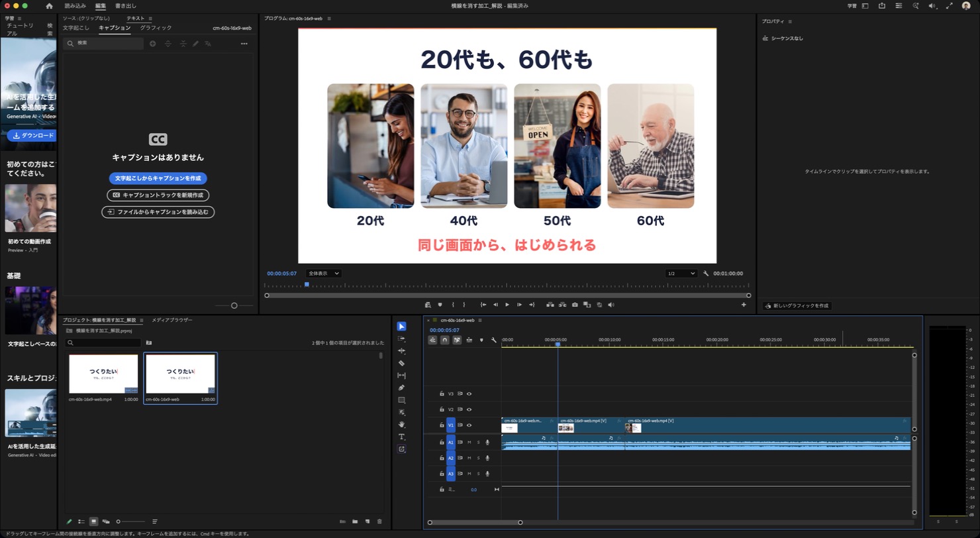Image resolution: width=980 pixels, height=538 pixels.
Task: Select the Pen tool in timeline toolbar
Action: (x=401, y=388)
